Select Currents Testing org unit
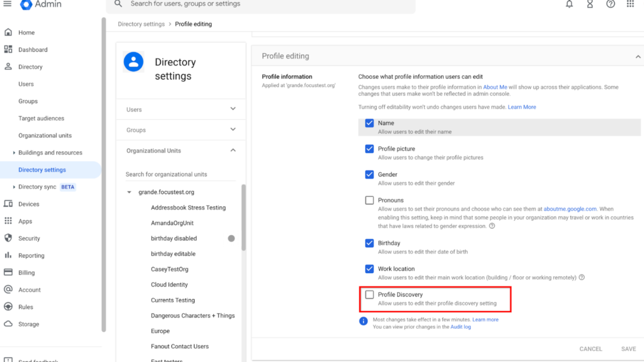The height and width of the screenshot is (362, 644). coord(173,300)
